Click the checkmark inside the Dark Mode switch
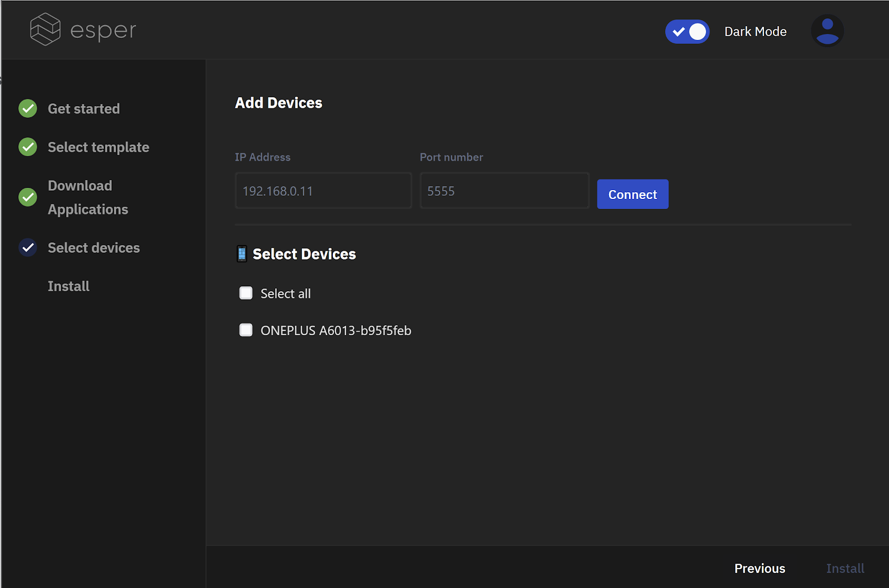This screenshot has height=588, width=889. [x=679, y=32]
